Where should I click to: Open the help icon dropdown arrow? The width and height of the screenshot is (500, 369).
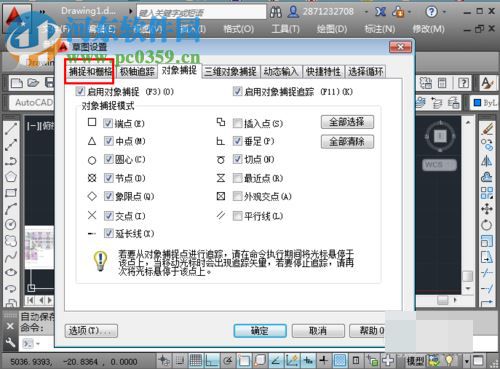445,12
